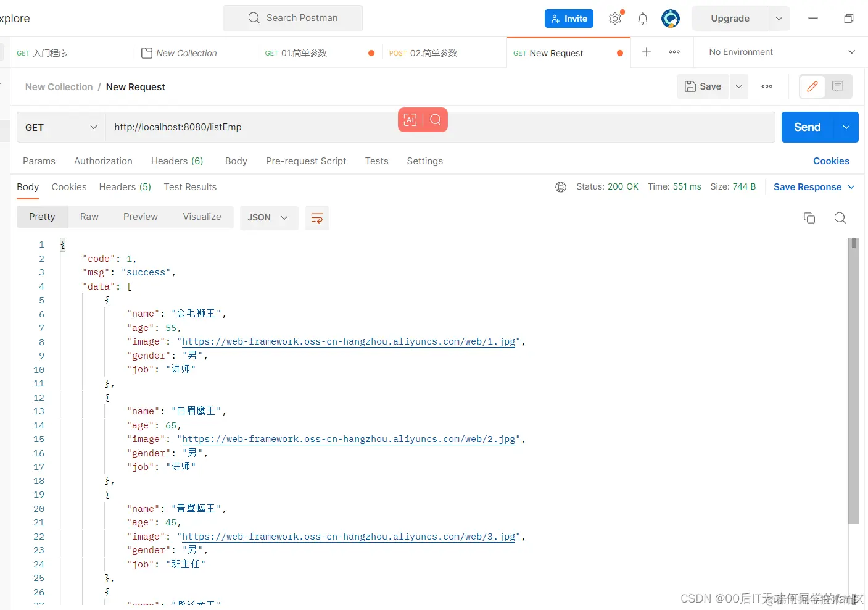The image size is (868, 610).
Task: Click the AI translate overlay icon
Action: tap(410, 120)
